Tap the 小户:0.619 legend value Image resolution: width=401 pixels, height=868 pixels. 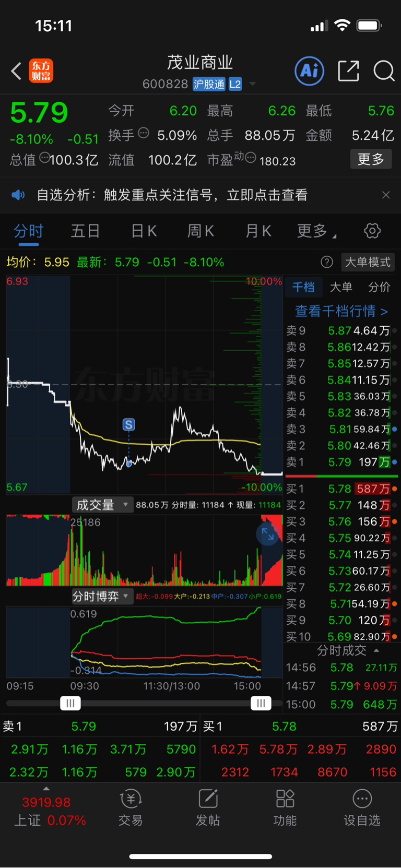pyautogui.click(x=265, y=596)
